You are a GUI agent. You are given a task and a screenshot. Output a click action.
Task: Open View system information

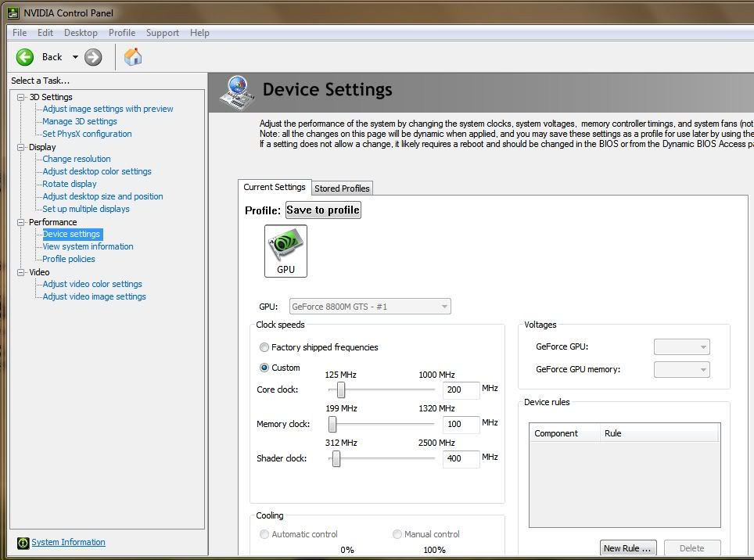coord(88,246)
